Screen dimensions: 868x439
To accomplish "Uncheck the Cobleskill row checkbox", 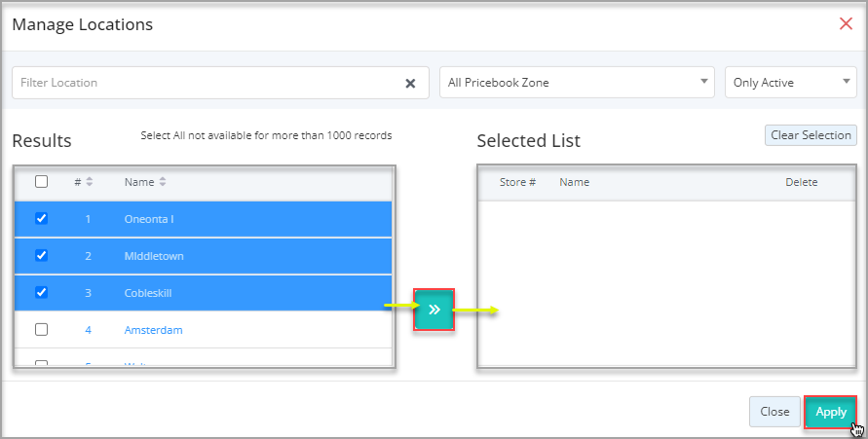I will coord(41,293).
